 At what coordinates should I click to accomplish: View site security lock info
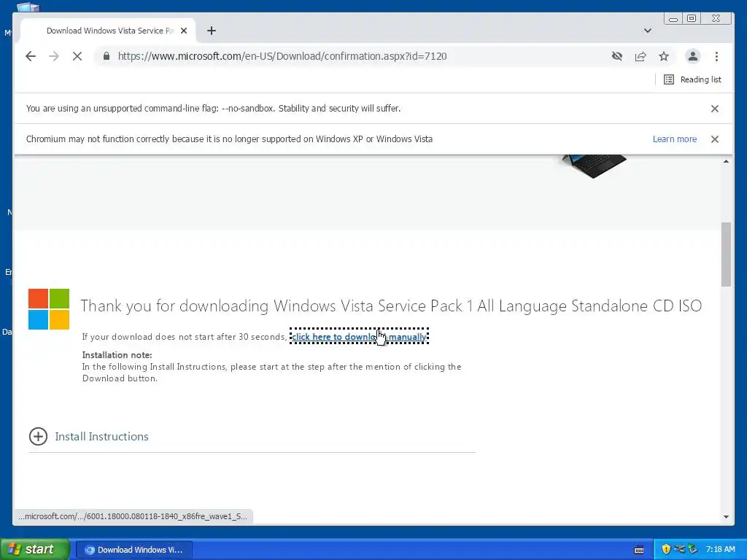[107, 56]
